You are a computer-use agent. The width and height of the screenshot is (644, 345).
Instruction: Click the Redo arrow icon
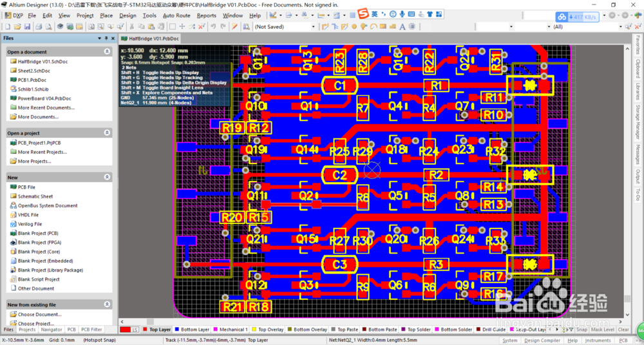223,26
